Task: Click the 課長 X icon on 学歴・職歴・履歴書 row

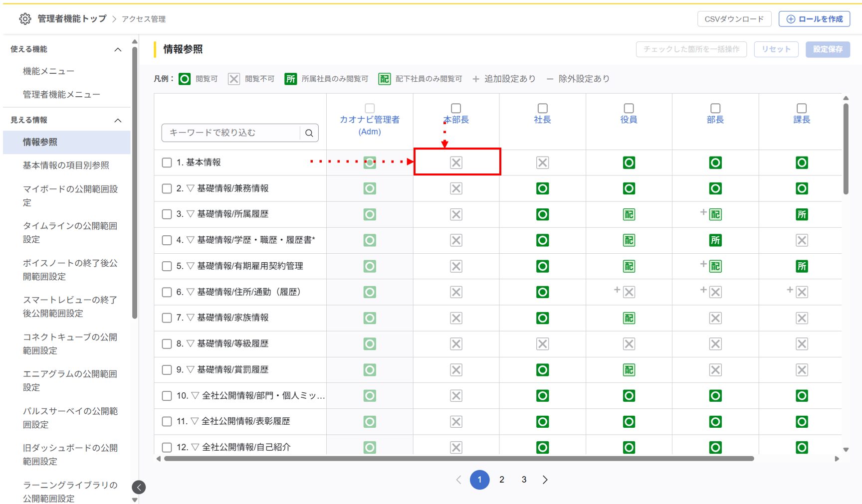Action: (802, 240)
